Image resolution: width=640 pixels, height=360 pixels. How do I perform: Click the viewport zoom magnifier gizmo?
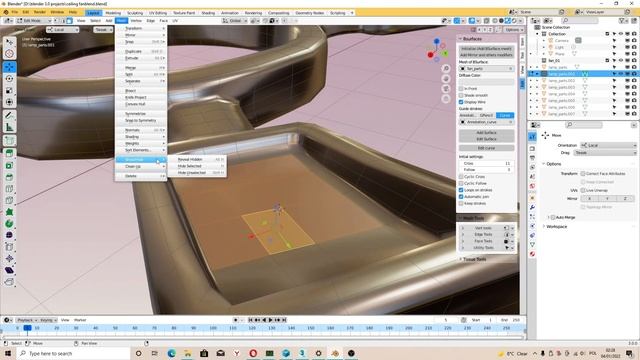point(446,69)
